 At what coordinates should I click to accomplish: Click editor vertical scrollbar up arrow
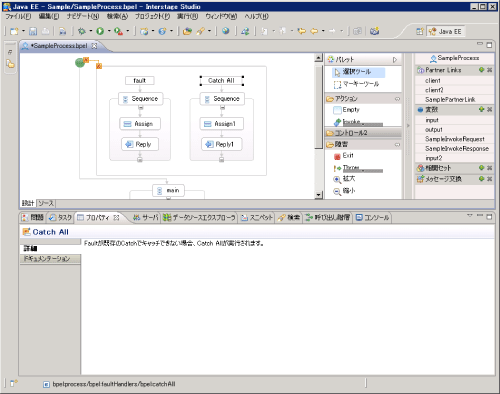pos(319,58)
